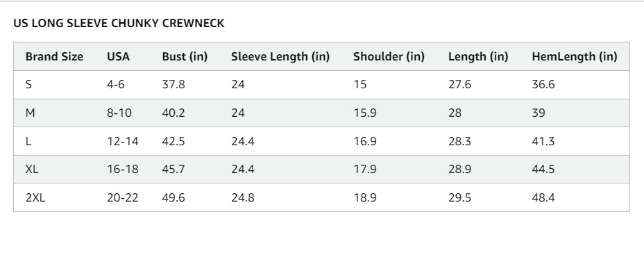
Task: Click the XL brand size cell
Action: (32, 169)
